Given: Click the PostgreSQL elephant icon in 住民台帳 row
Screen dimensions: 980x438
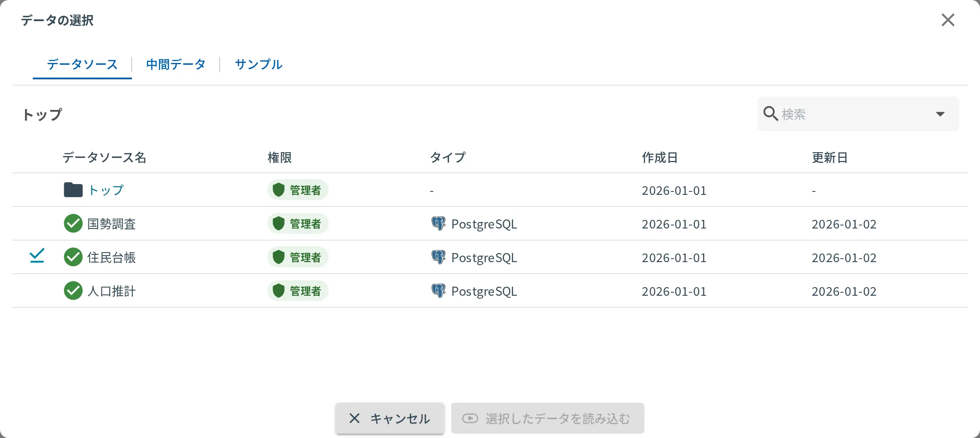Looking at the screenshot, I should pyautogui.click(x=439, y=257).
